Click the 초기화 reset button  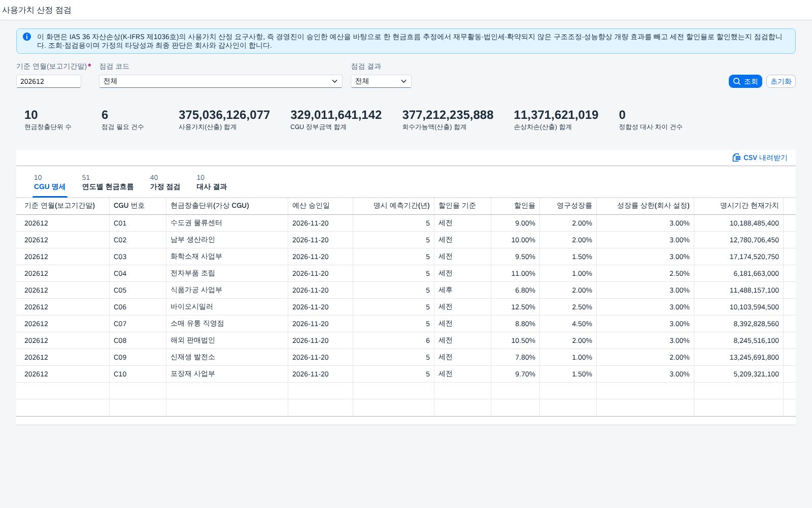[781, 81]
